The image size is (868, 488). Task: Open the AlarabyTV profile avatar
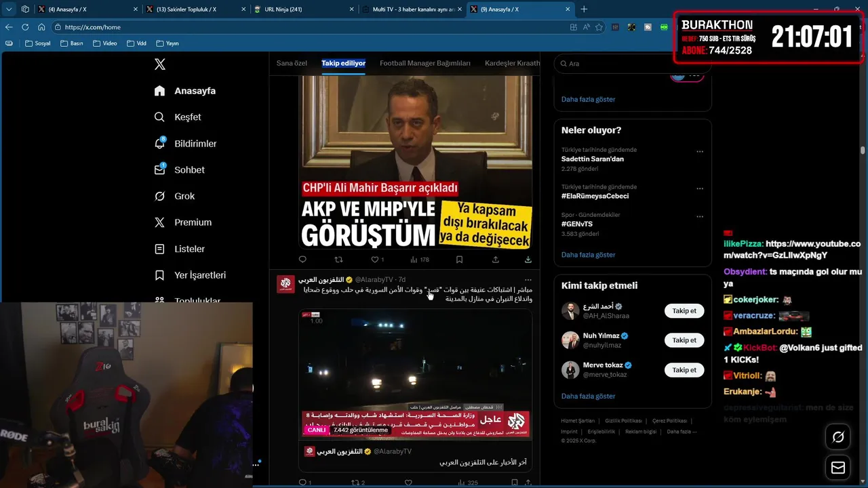point(285,283)
